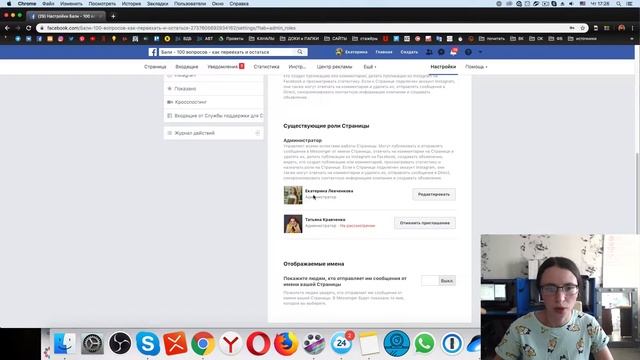The height and width of the screenshot is (360, 640).
Task: Go back in Chrome
Action: tap(7, 28)
